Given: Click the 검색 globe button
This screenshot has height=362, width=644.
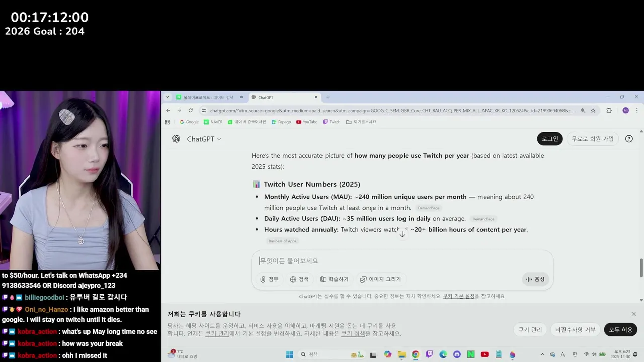Looking at the screenshot, I should pos(299,279).
